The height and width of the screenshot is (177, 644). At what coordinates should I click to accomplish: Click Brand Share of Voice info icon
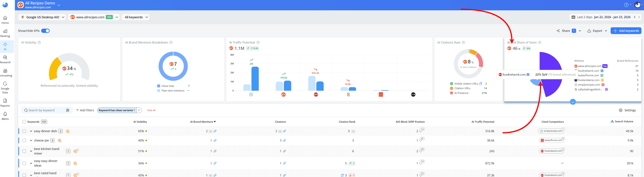pyautogui.click(x=540, y=43)
